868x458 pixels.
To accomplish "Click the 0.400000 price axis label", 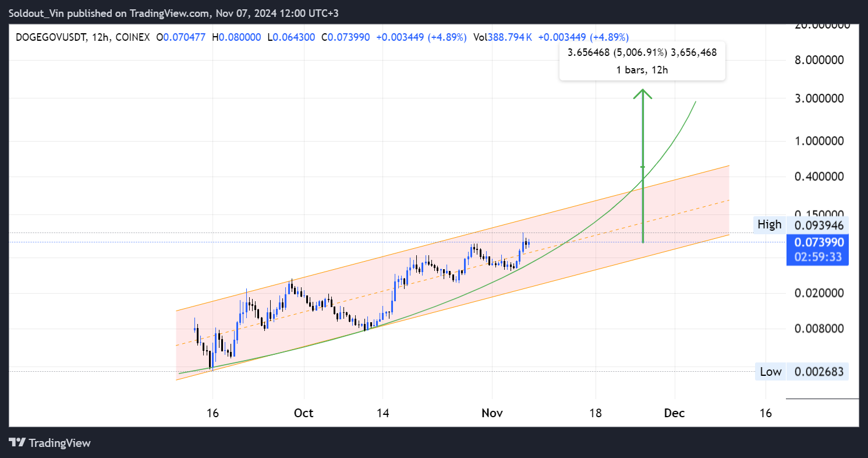I will pyautogui.click(x=818, y=177).
